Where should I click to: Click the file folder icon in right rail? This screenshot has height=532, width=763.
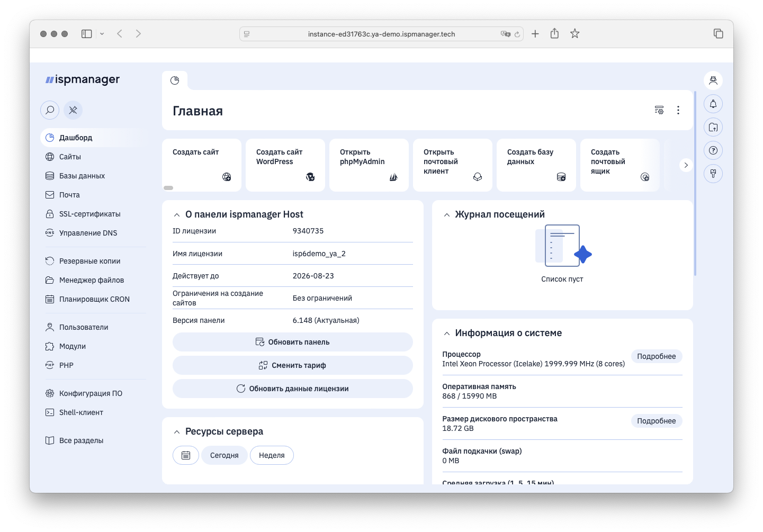tap(713, 127)
